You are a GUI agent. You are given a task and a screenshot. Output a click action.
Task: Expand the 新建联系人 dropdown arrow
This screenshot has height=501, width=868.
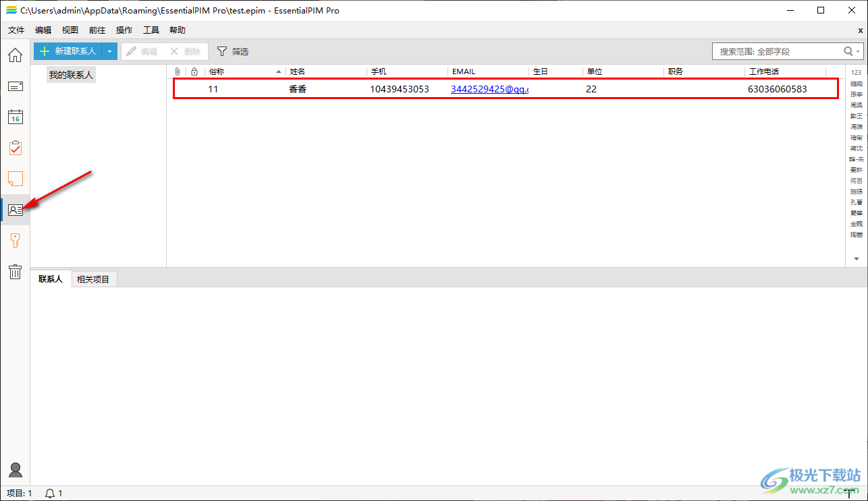pos(109,51)
